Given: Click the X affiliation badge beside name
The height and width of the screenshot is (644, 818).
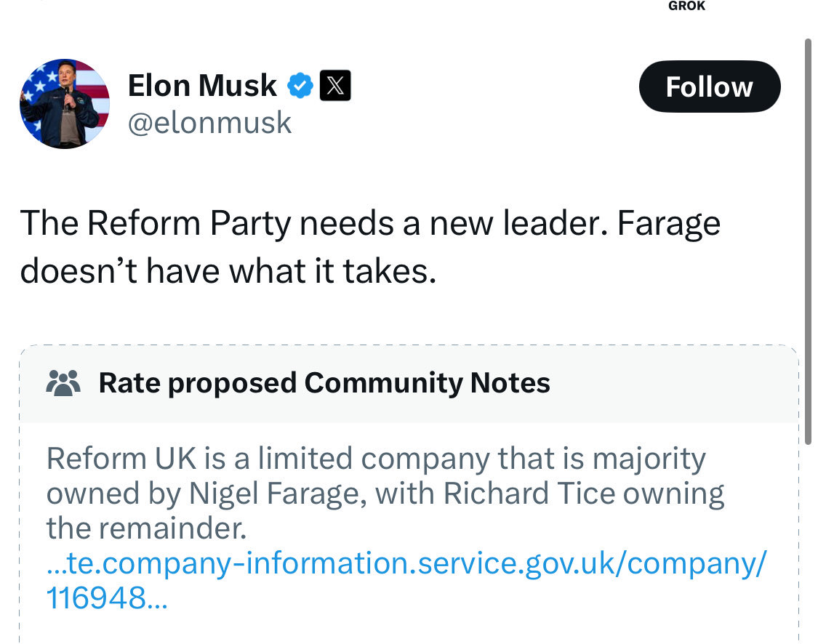Looking at the screenshot, I should pyautogui.click(x=335, y=86).
